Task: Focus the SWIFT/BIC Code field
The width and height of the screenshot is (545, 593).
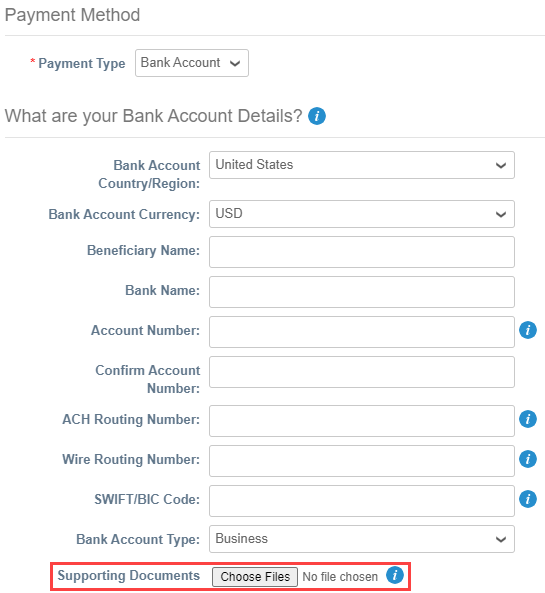Action: [x=362, y=501]
